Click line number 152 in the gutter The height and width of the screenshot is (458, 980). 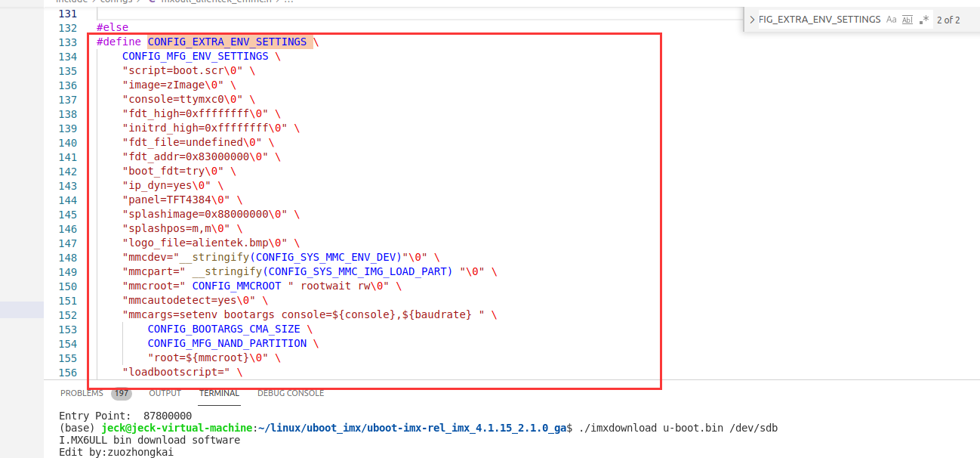[x=68, y=314]
